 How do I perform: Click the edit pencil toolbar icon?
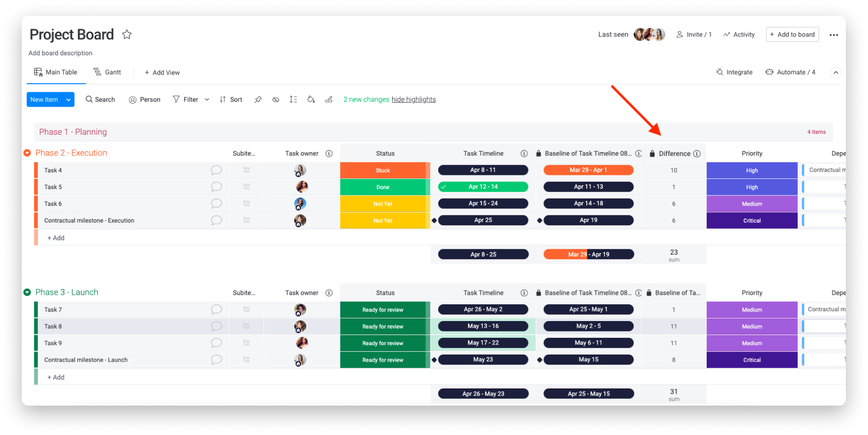coord(329,99)
